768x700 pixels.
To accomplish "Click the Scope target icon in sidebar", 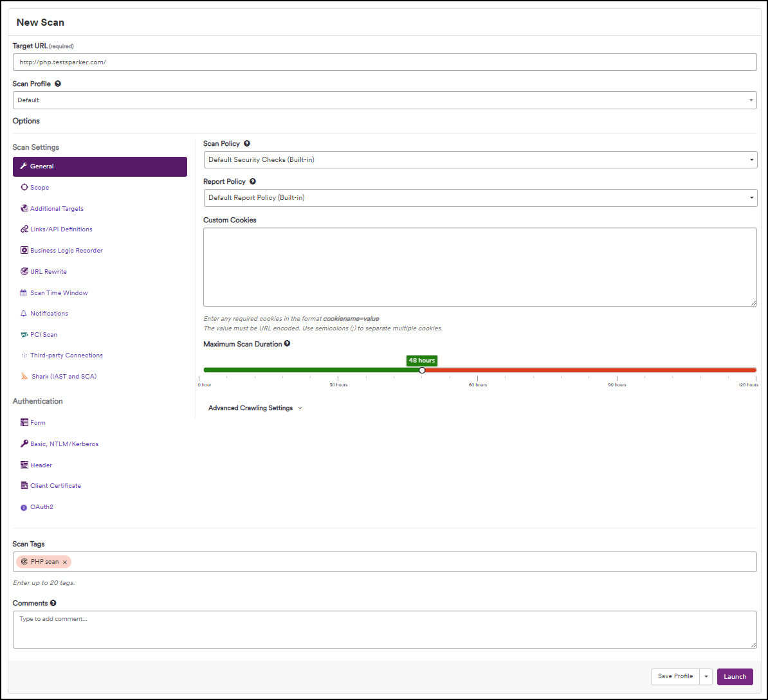I will [x=24, y=188].
